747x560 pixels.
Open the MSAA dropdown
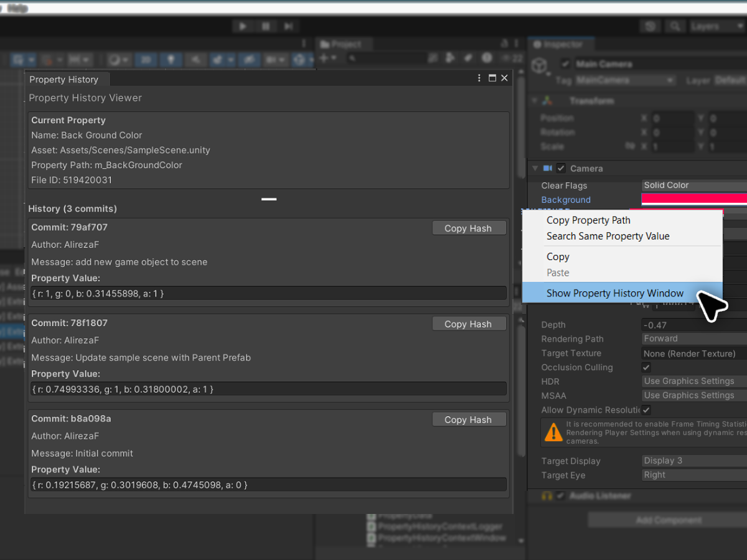[694, 395]
